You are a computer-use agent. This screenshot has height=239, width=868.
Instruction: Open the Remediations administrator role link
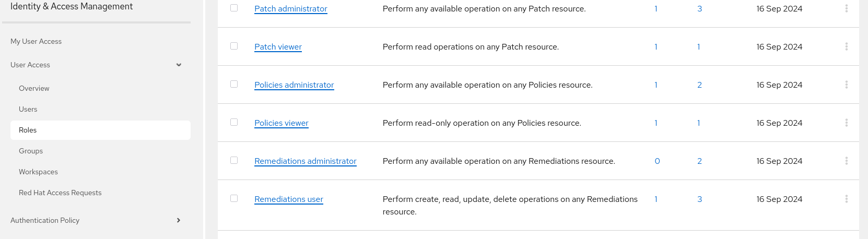305,161
